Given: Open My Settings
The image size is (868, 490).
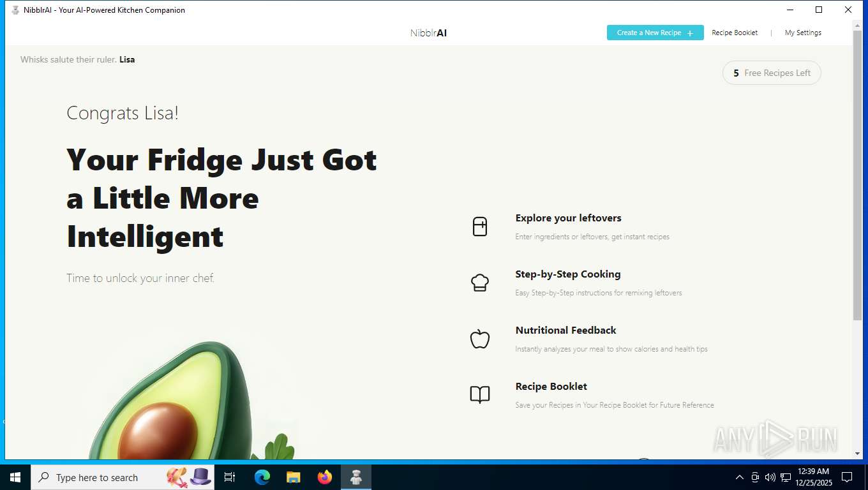Looking at the screenshot, I should (803, 33).
